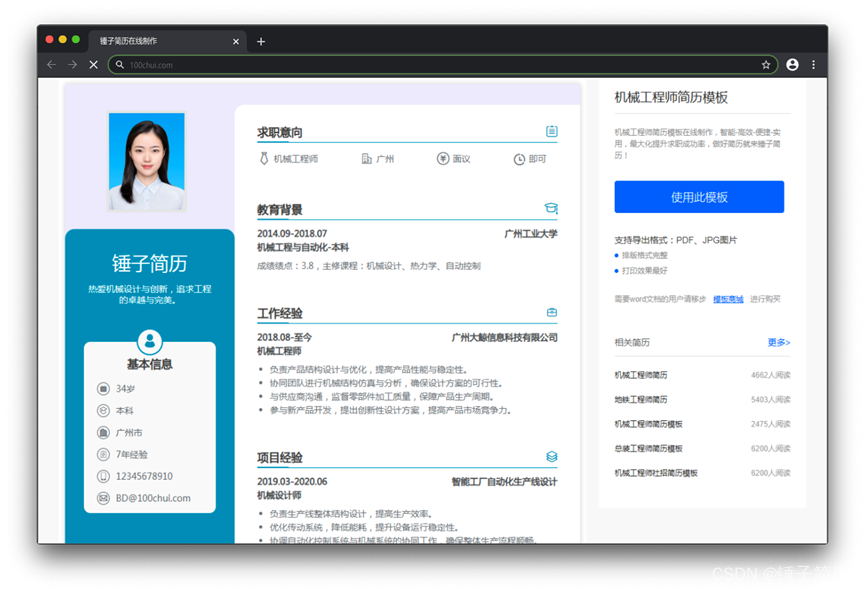Click the building icon beside 广州
This screenshot has width=865, height=593.
pos(366,159)
